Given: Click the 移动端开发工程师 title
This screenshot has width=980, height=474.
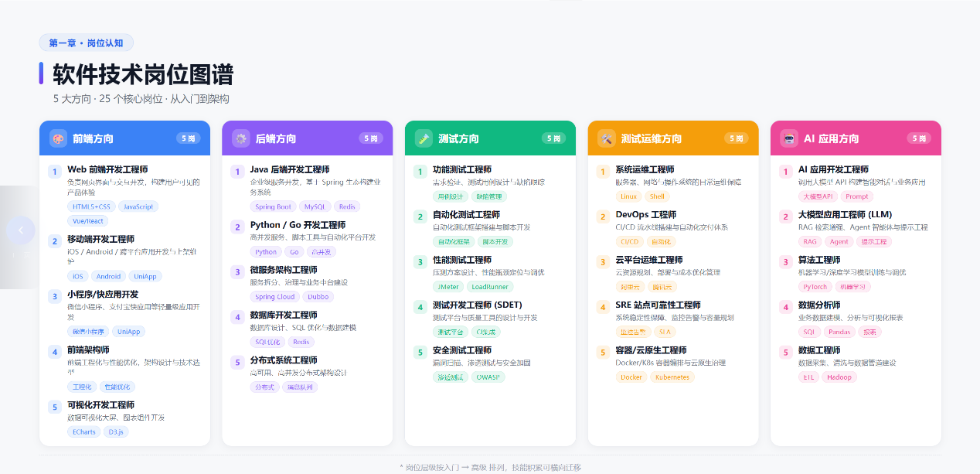Looking at the screenshot, I should point(101,240).
